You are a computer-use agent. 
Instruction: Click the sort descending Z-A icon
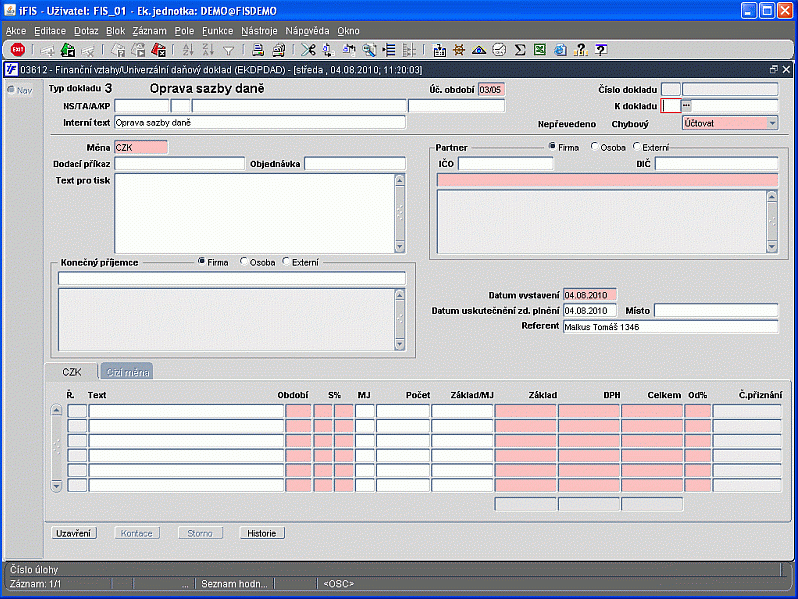pyautogui.click(x=208, y=50)
